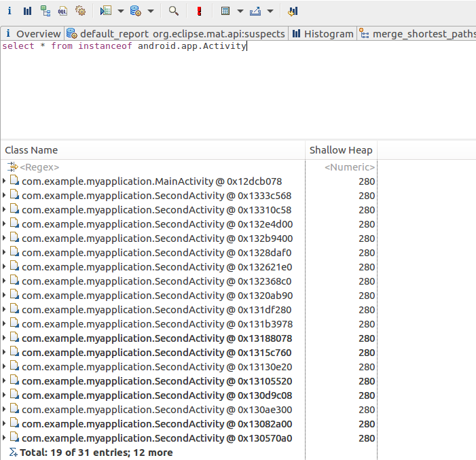Screen dimensions: 476x460
Task: Click the red exclamation execute query icon
Action: point(199,12)
